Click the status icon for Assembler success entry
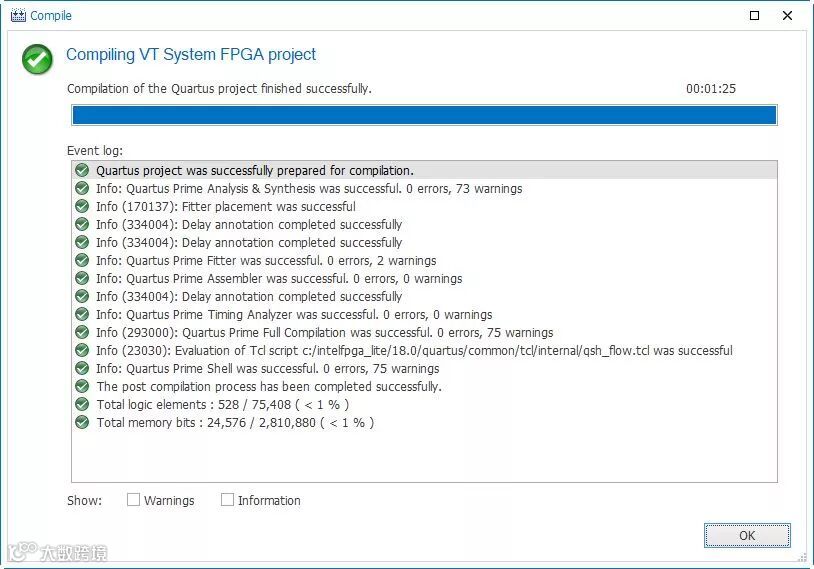This screenshot has width=814, height=569. pos(82,279)
